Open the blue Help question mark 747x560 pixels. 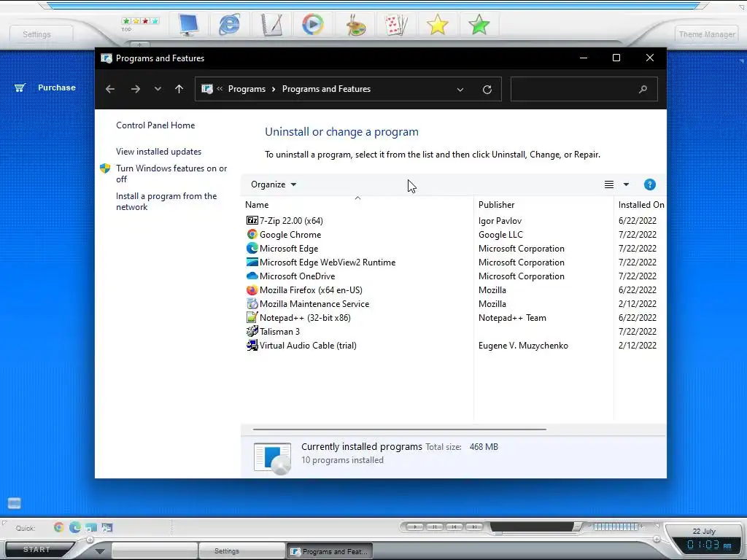pyautogui.click(x=649, y=184)
